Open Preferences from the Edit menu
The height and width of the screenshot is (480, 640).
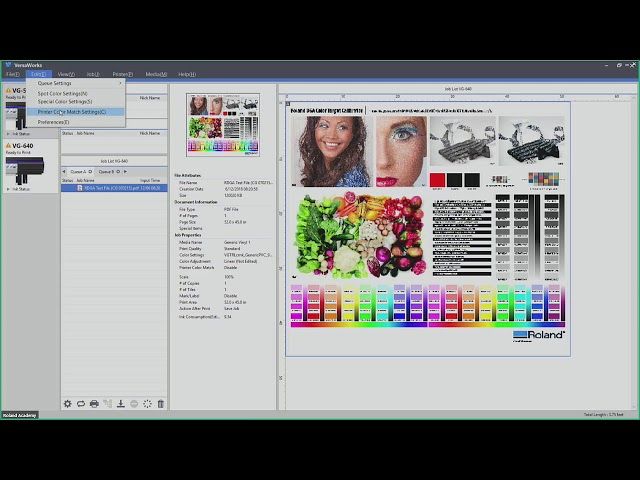point(54,122)
